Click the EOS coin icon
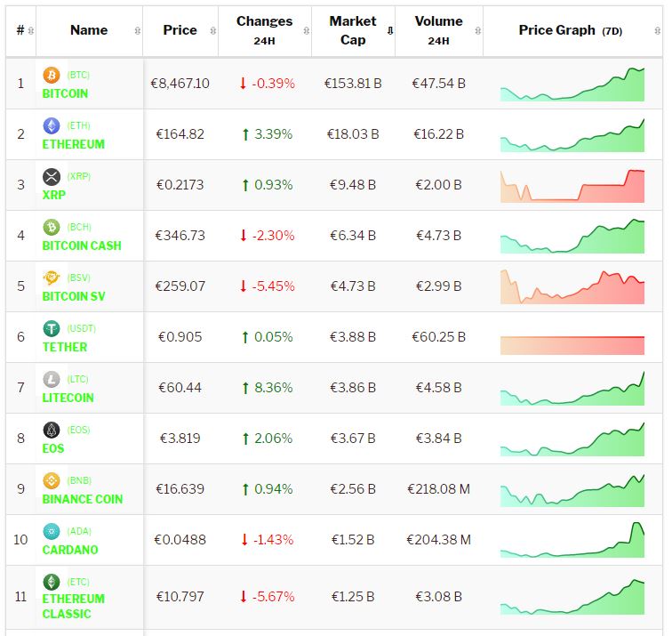The height and width of the screenshot is (636, 672). [51, 431]
